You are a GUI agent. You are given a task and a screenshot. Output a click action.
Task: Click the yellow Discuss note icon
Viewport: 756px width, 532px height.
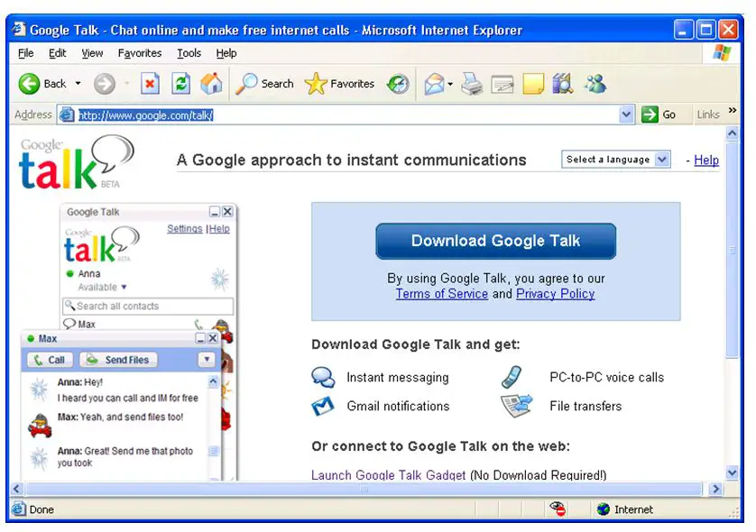point(533,84)
